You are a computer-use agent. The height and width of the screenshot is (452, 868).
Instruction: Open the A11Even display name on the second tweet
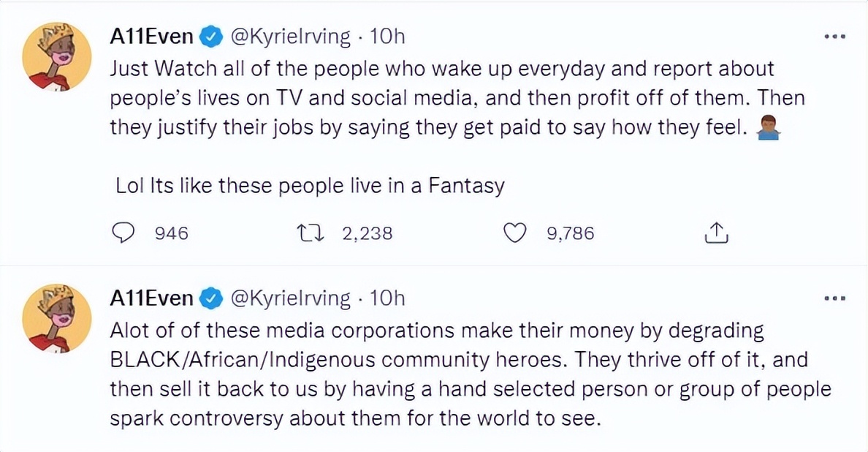151,298
